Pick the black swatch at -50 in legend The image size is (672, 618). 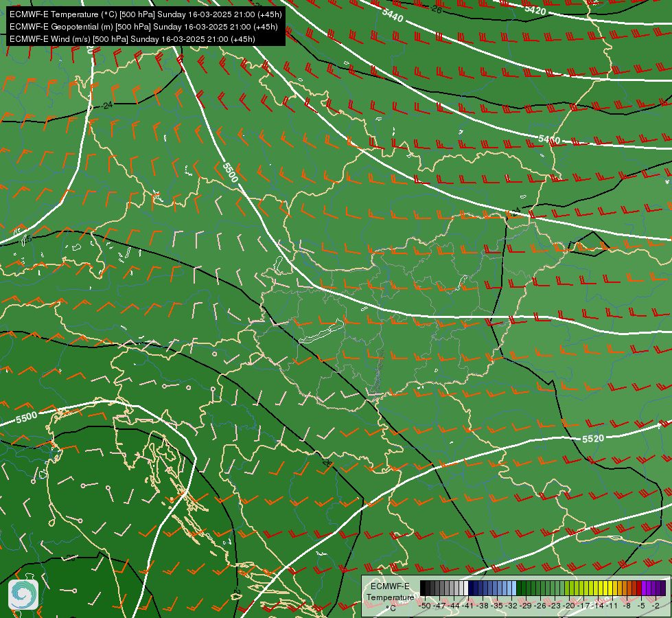423,588
